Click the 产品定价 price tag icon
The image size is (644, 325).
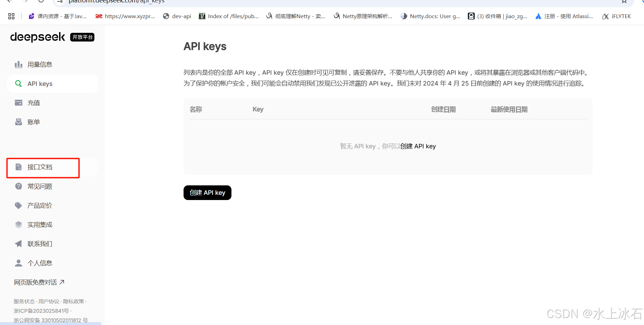click(x=19, y=205)
